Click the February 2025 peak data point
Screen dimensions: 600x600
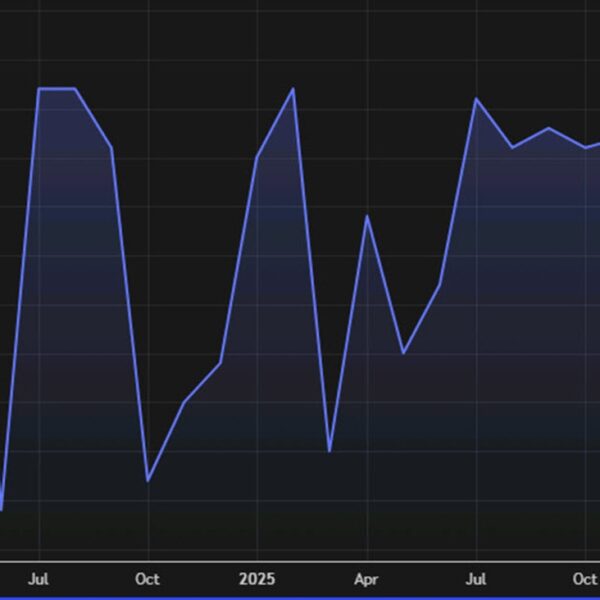click(293, 89)
